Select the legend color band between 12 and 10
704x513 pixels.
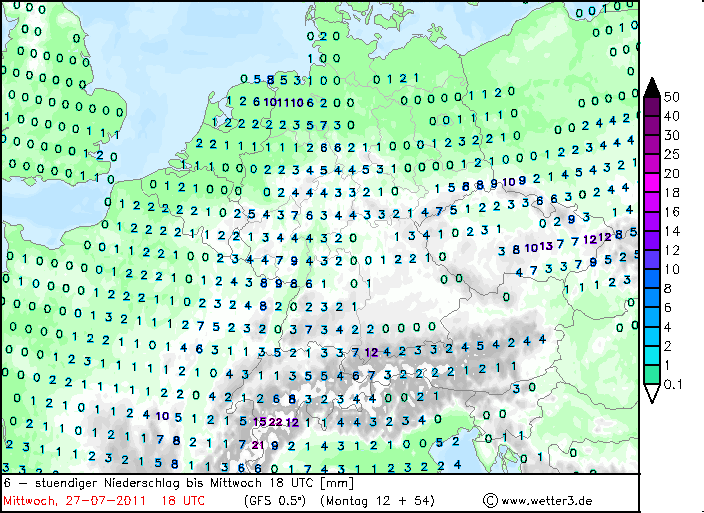(652, 260)
